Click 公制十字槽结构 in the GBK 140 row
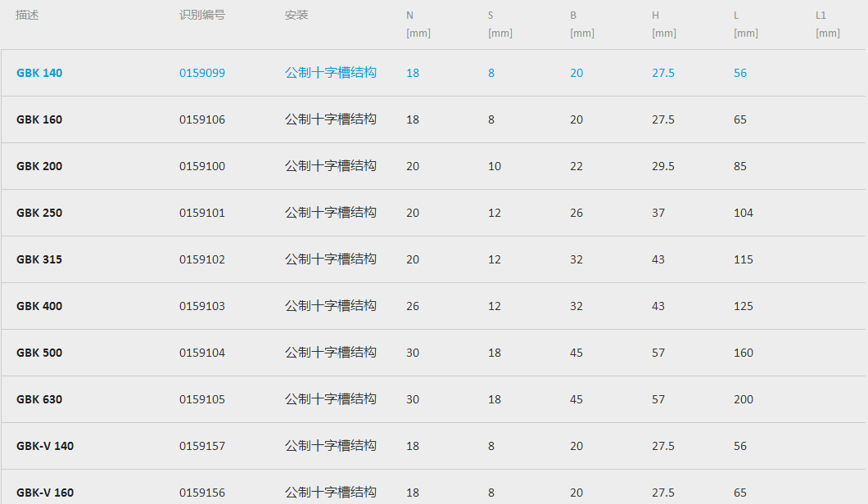The image size is (868, 504). point(331,73)
